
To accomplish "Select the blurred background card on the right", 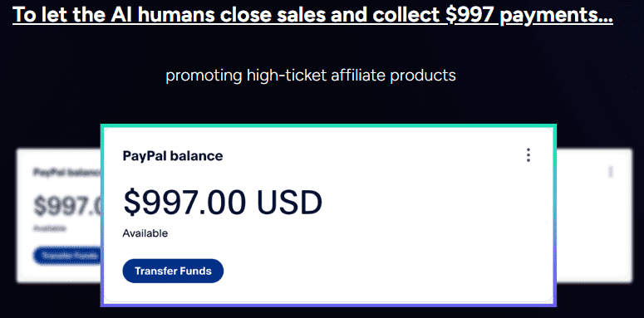I will (x=594, y=216).
